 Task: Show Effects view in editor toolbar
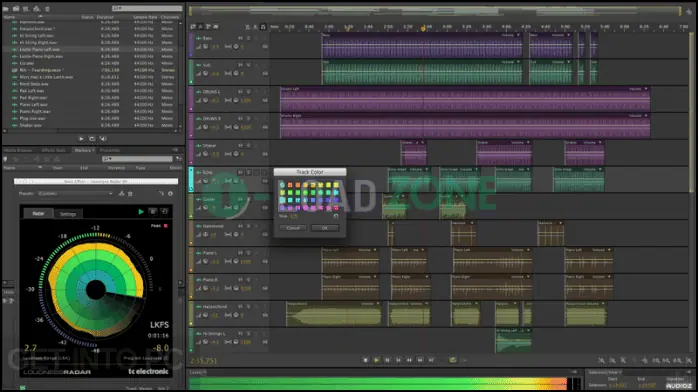(201, 27)
